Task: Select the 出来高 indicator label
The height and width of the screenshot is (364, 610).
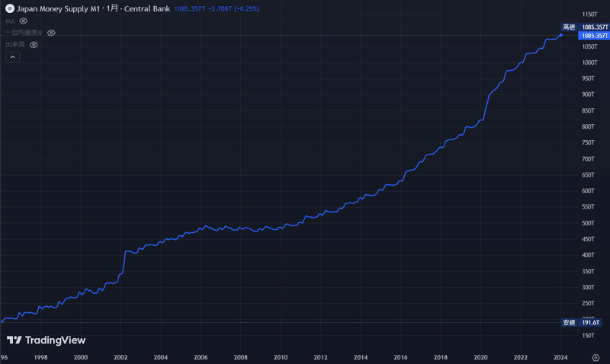Action: 14,45
